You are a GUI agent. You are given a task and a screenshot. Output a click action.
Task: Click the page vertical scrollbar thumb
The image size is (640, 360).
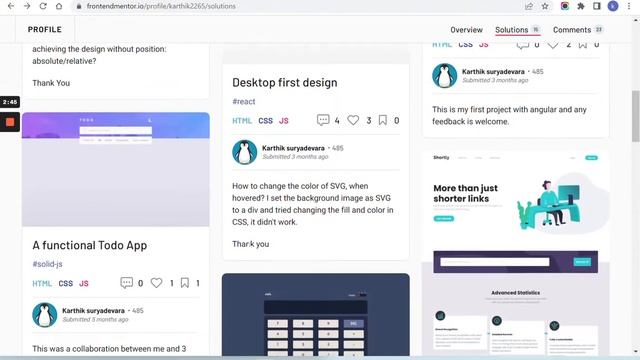pos(636,116)
